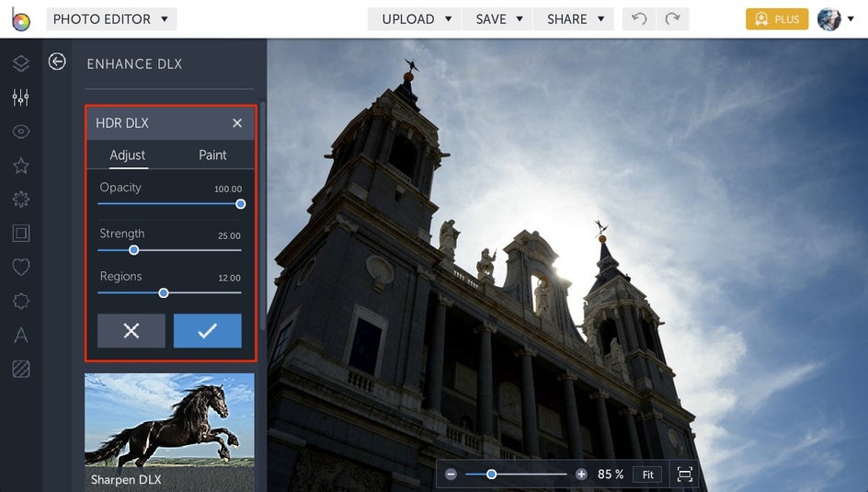
Task: Open the user profile avatar menu
Action: (835, 19)
